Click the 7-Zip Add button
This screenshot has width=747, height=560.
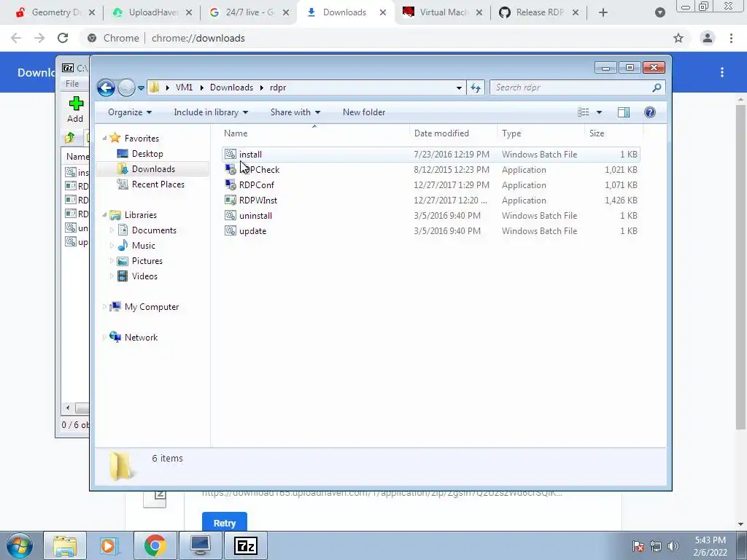pos(75,109)
